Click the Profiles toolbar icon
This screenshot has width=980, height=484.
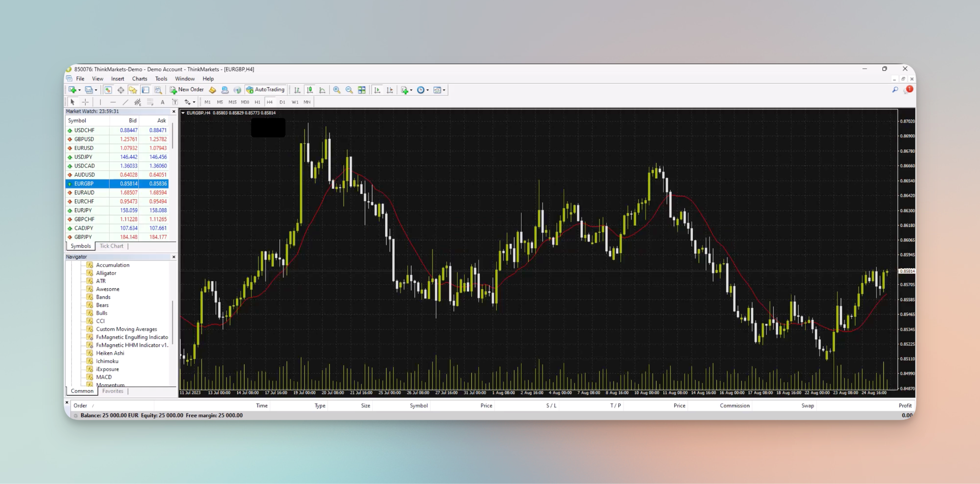[x=89, y=90]
